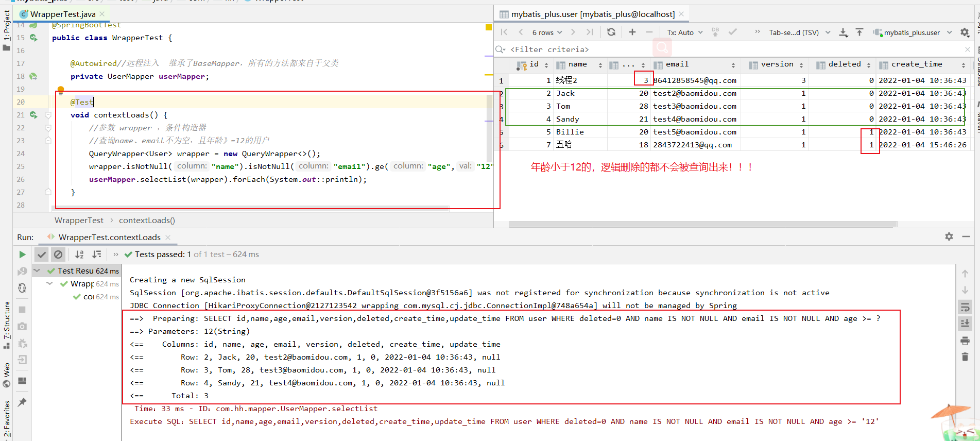The height and width of the screenshot is (441, 980).
Task: Print the console output
Action: 965,341
